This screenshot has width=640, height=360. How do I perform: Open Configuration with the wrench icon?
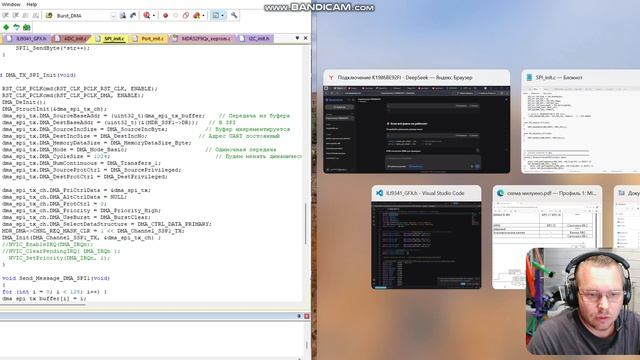point(234,16)
